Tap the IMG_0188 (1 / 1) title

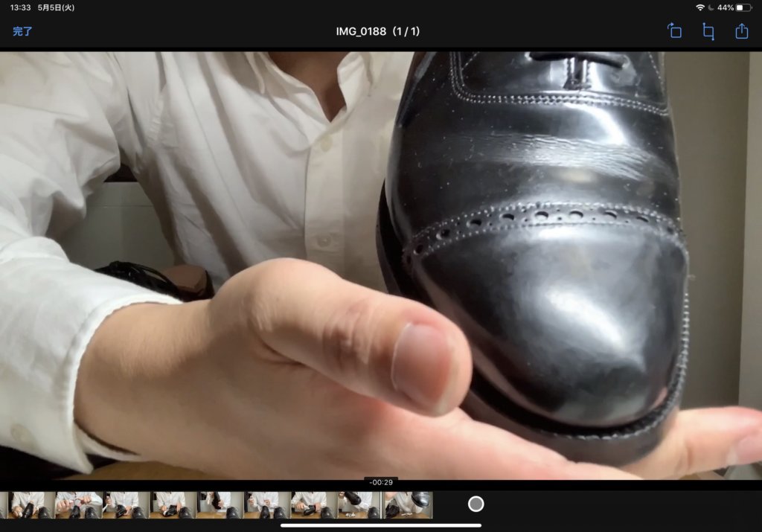(x=380, y=31)
